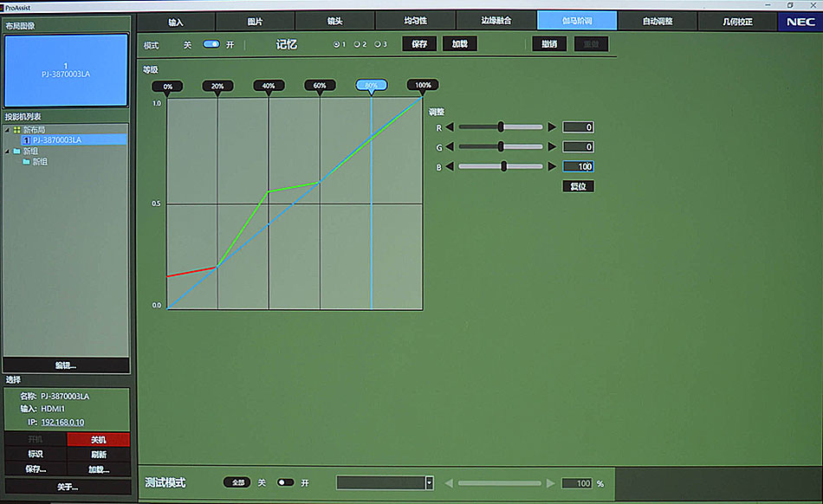Select memory slot 2 radio button
823x504 pixels.
(x=357, y=44)
